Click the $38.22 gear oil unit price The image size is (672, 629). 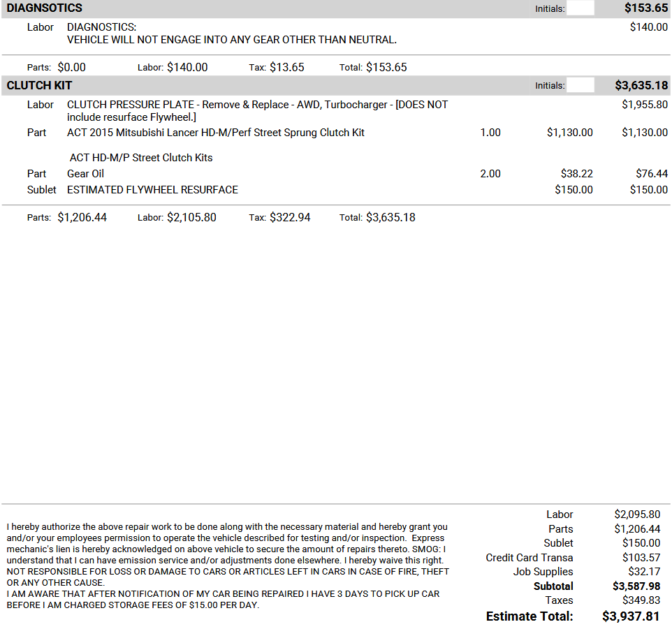(576, 174)
